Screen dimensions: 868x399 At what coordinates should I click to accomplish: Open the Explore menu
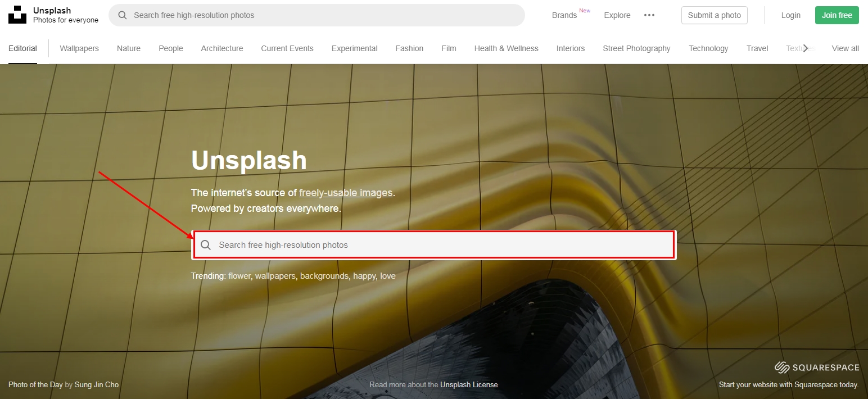(x=617, y=15)
